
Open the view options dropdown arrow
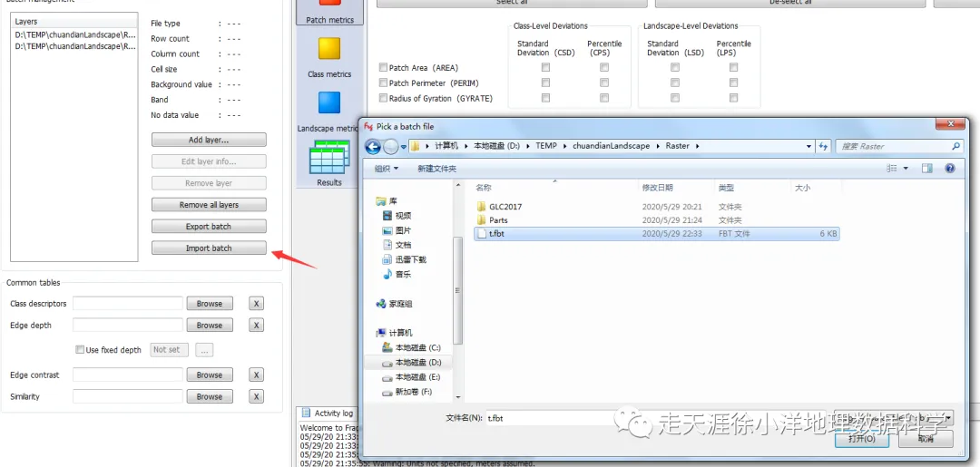coord(906,169)
